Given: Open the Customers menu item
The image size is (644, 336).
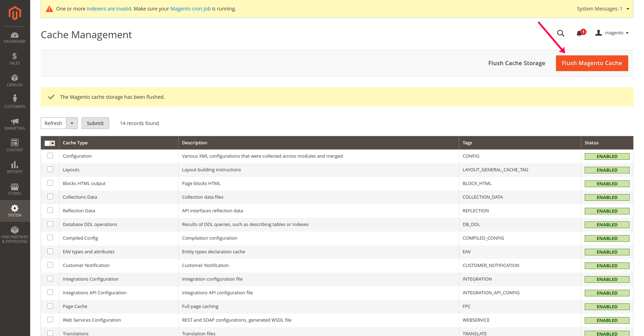Looking at the screenshot, I should click(x=15, y=102).
